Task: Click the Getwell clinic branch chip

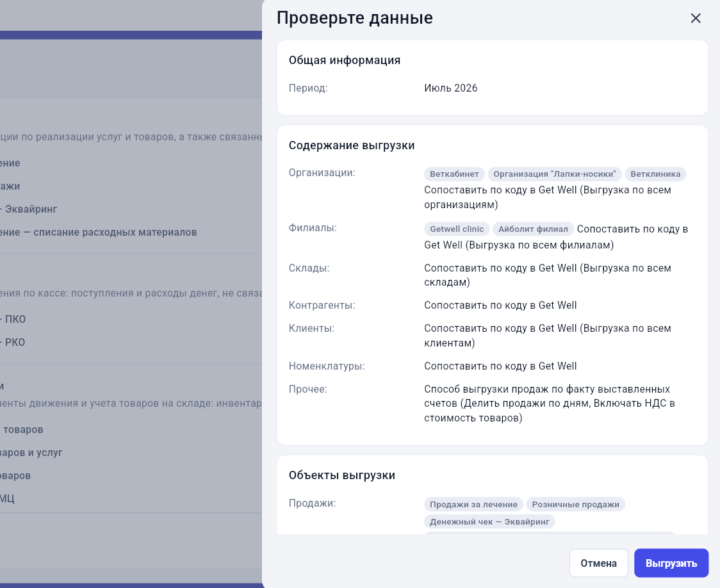Action: [457, 229]
